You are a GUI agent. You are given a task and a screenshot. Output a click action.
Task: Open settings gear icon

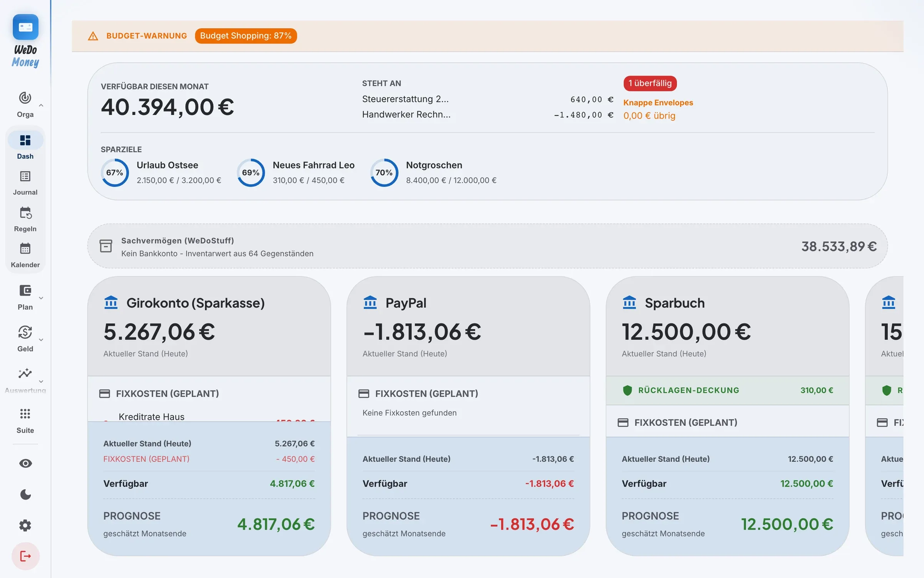pyautogui.click(x=25, y=525)
